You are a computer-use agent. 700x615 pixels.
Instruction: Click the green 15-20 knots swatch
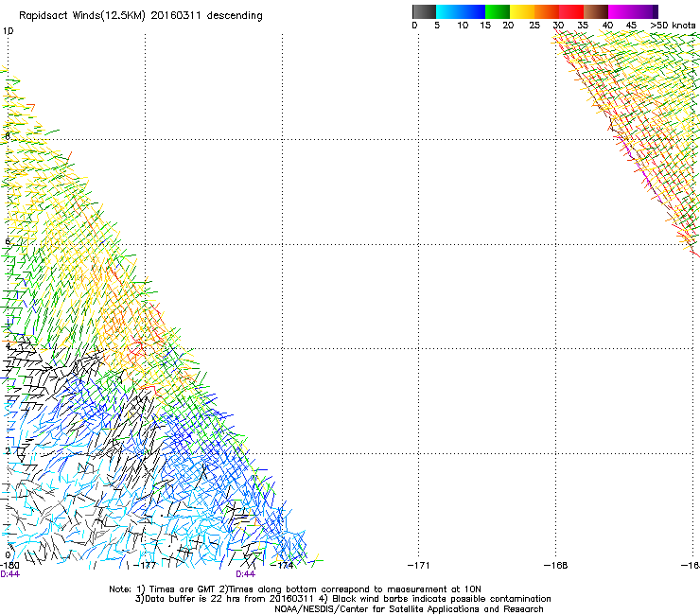[x=498, y=11]
